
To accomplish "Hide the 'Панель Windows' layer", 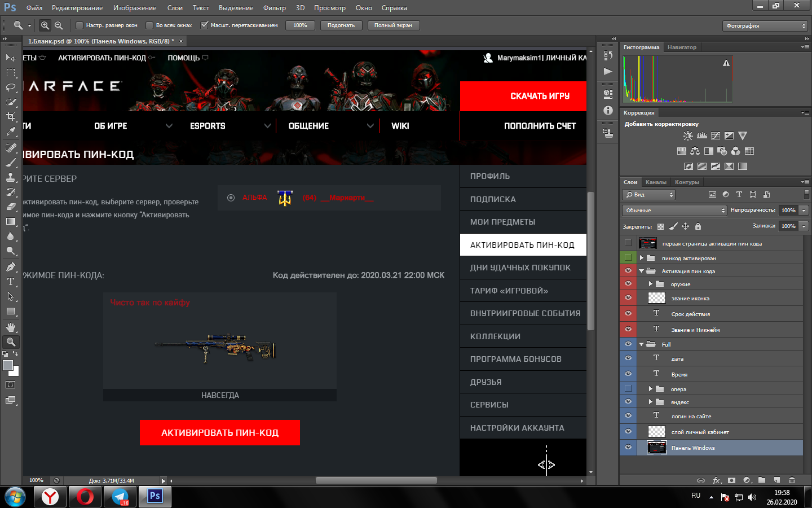I will coord(628,448).
